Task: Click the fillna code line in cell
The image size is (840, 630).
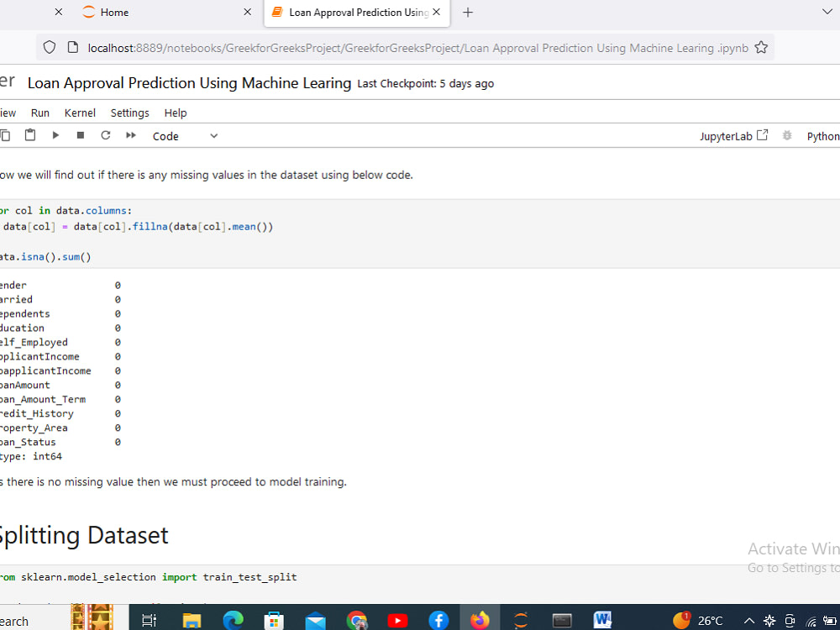Action: 137,227
